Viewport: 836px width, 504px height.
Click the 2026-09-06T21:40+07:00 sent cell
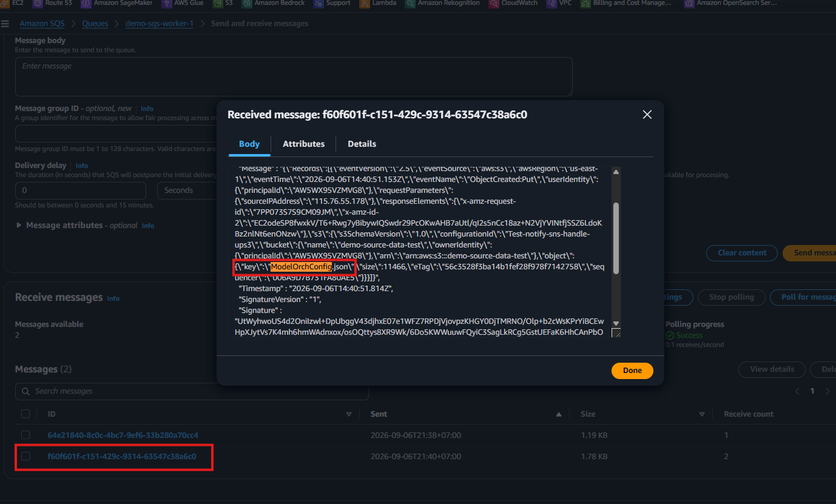point(416,456)
